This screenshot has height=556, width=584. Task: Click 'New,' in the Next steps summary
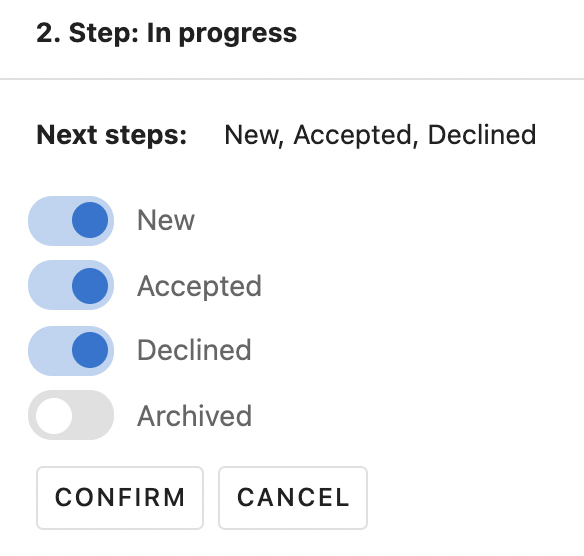pos(254,136)
